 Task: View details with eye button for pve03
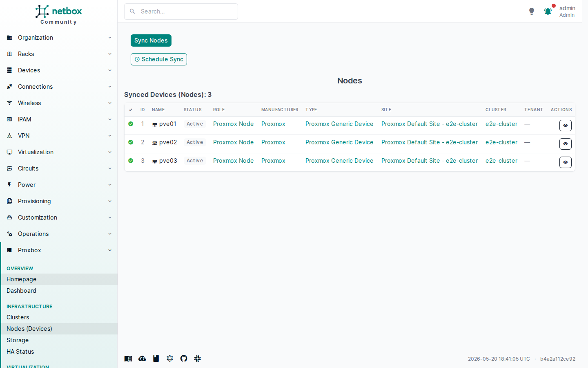565,162
